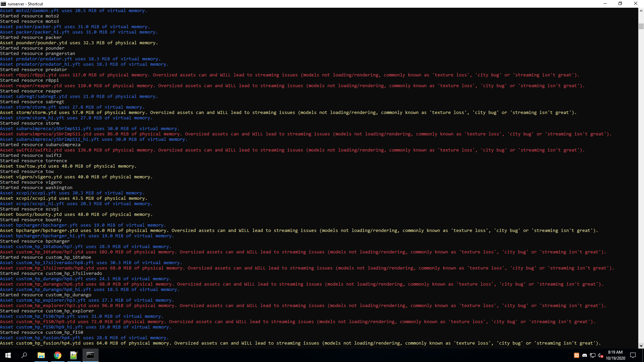Click the Show desktop sliver at taskbar end
Image resolution: width=644 pixels, height=362 pixels.
click(x=643, y=355)
